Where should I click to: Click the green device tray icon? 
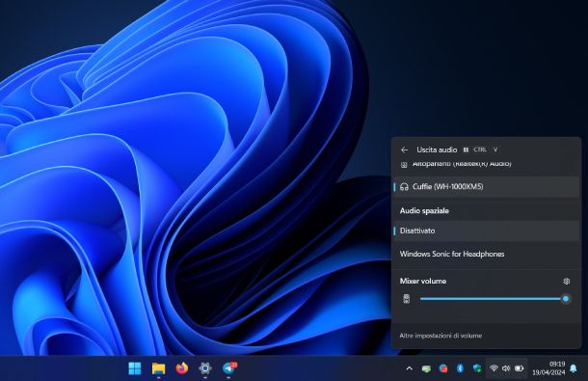(426, 368)
